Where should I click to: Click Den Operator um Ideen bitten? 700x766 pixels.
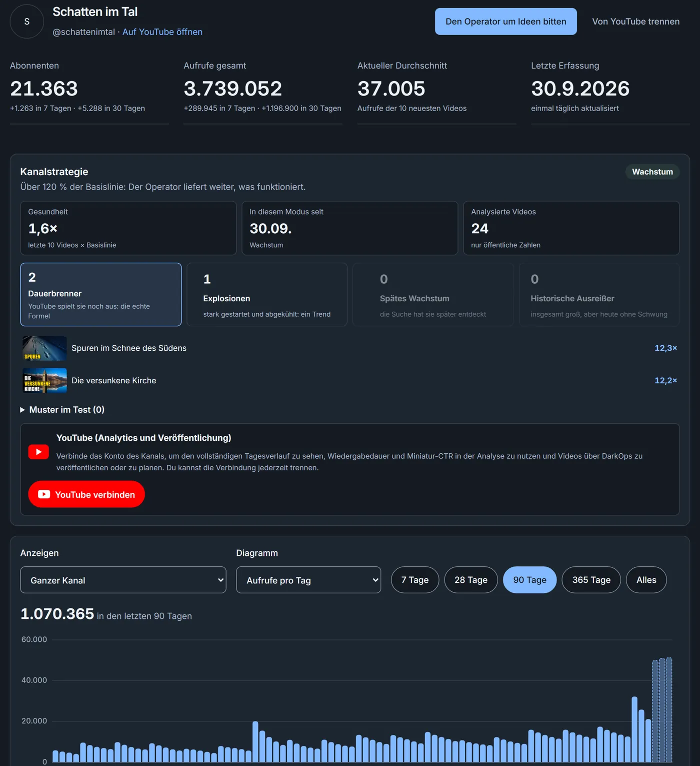506,22
